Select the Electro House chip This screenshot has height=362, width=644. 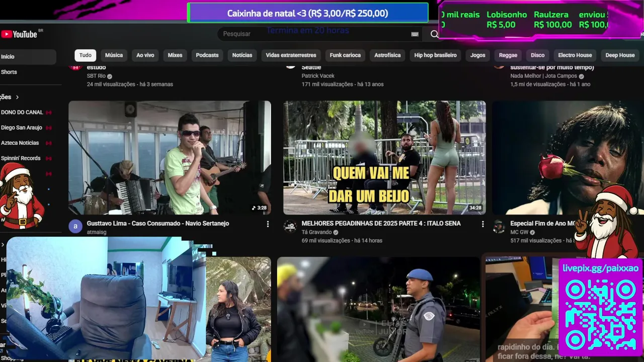point(575,55)
